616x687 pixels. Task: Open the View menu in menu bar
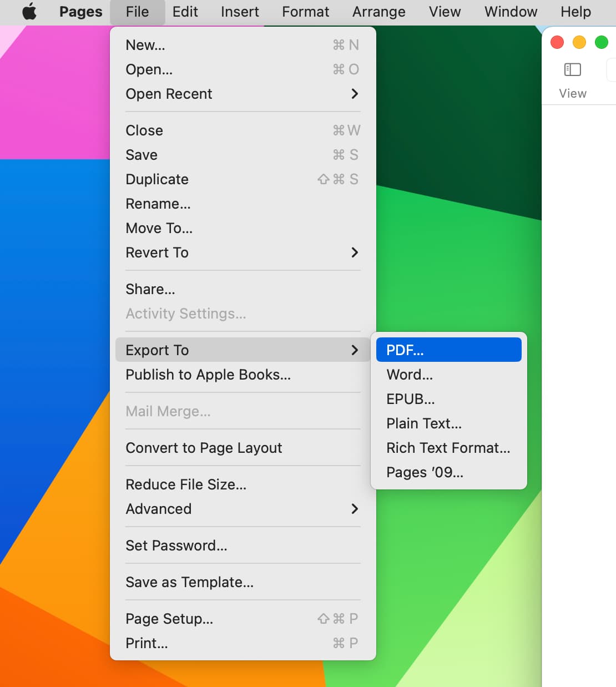[445, 12]
